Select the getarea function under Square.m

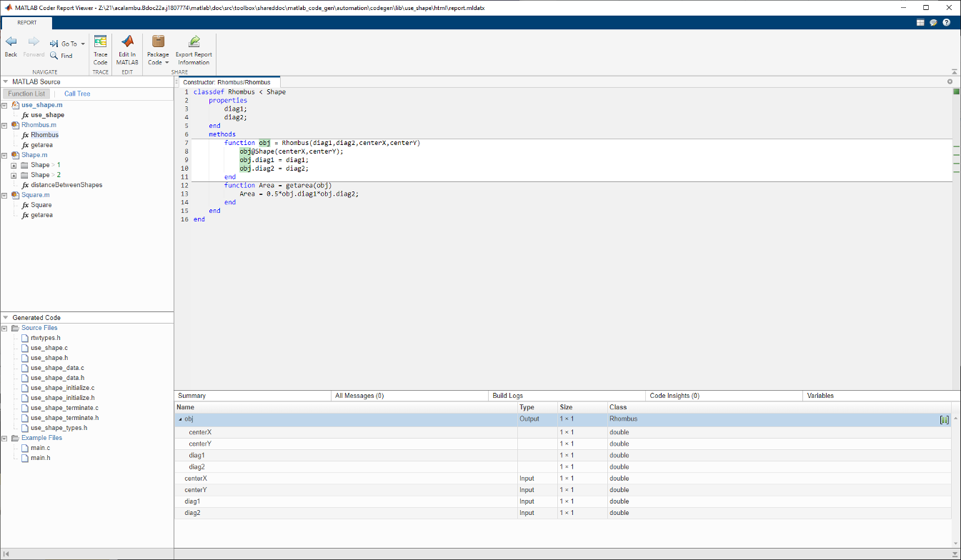[44, 215]
